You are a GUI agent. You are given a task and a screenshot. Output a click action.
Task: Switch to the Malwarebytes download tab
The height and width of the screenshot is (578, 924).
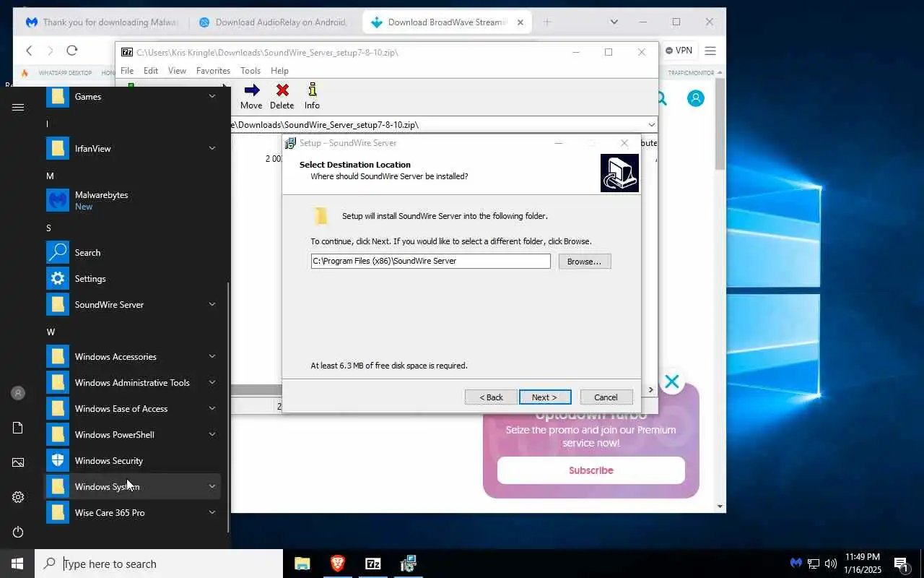[101, 22]
